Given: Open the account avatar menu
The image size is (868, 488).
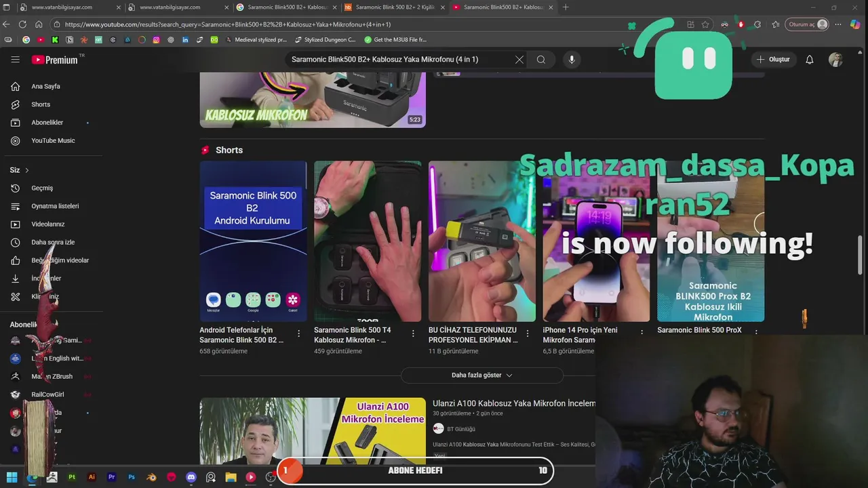Looking at the screenshot, I should coord(835,60).
